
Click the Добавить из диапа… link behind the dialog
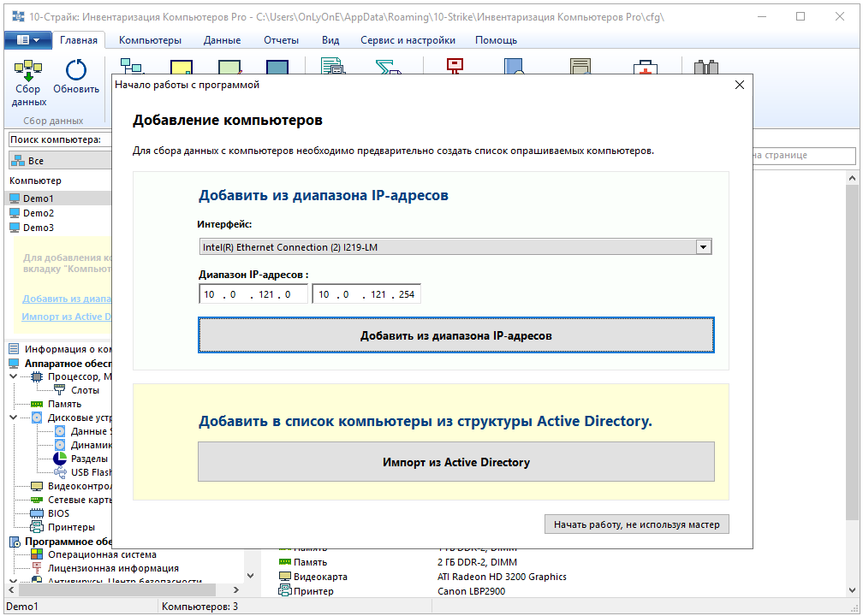tap(67, 299)
